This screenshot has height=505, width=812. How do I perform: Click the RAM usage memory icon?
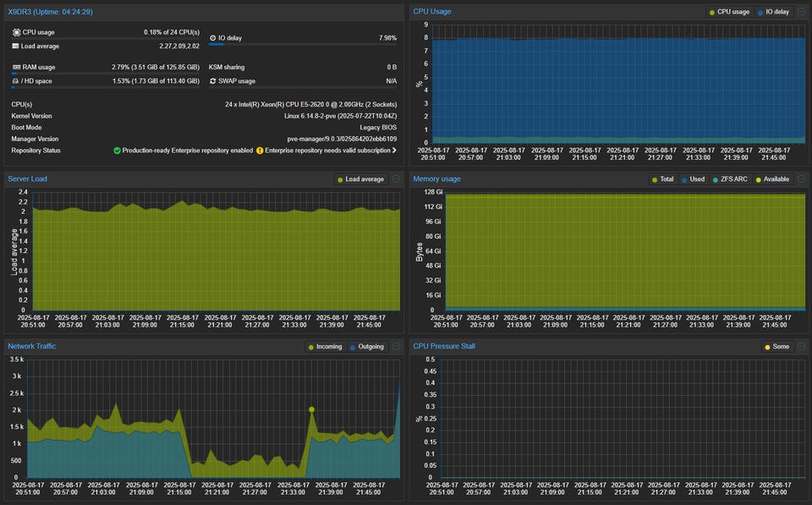coord(16,67)
